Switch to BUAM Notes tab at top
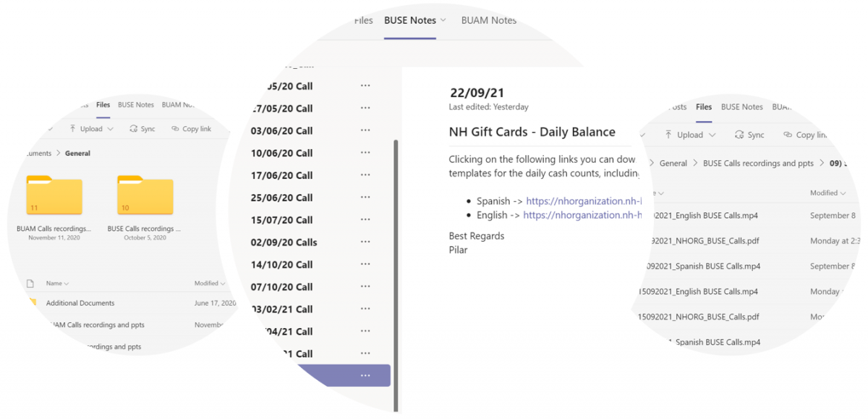 click(488, 20)
